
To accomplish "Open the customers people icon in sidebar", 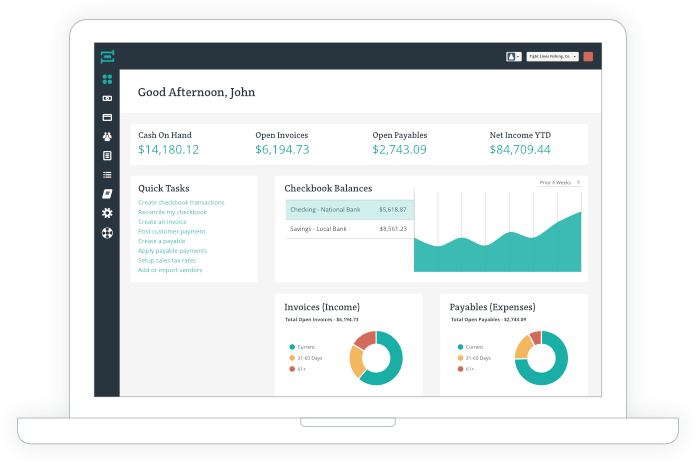I will (107, 136).
